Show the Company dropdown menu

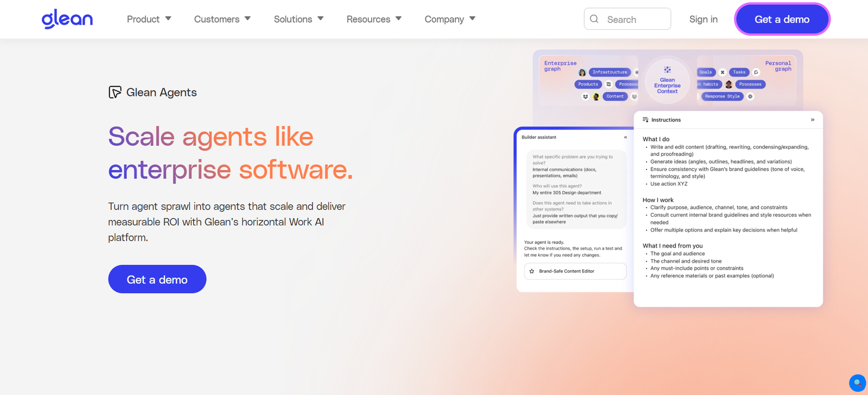pyautogui.click(x=450, y=19)
